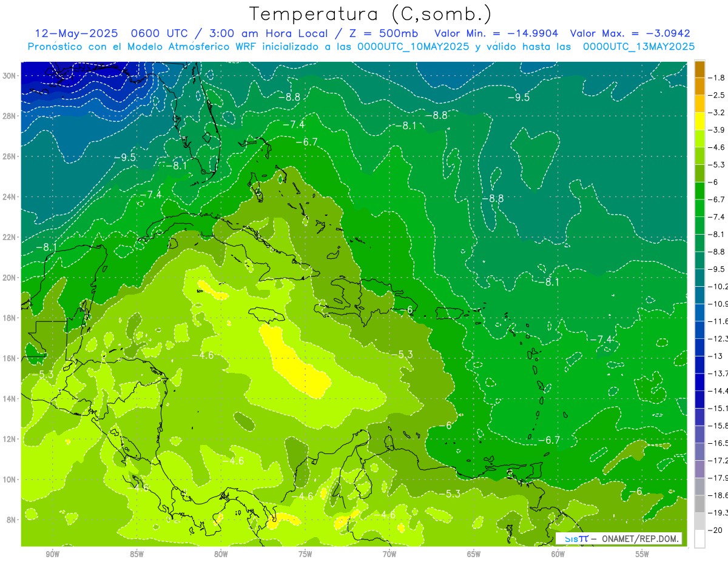The height and width of the screenshot is (562, 728).
Task: Click the 26N latitude axis label
Action: [x=10, y=156]
